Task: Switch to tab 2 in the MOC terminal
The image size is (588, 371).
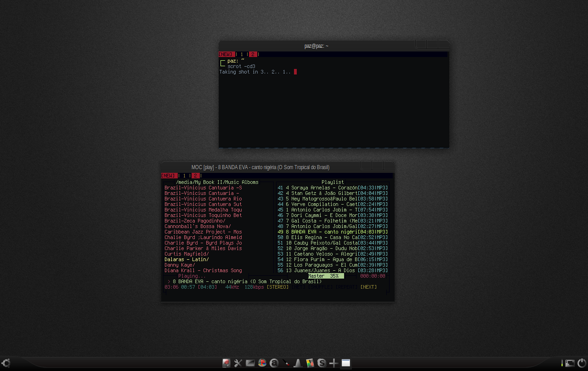Action: [196, 176]
